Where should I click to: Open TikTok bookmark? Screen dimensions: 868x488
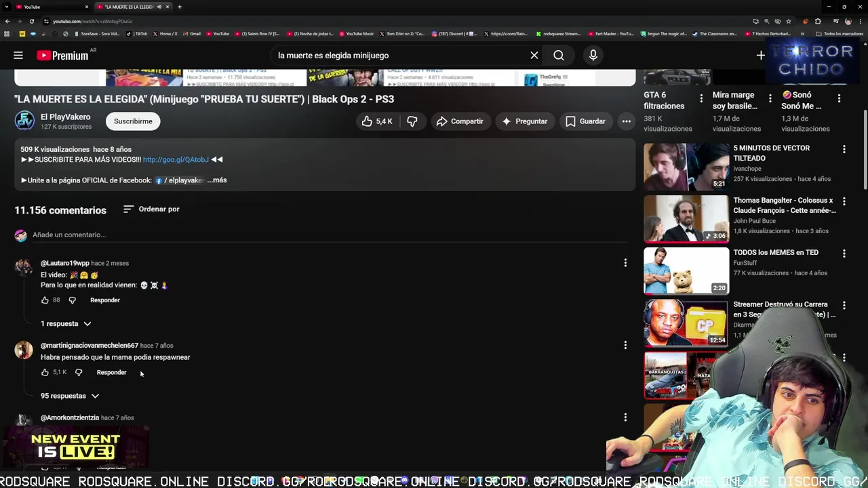pyautogui.click(x=137, y=33)
